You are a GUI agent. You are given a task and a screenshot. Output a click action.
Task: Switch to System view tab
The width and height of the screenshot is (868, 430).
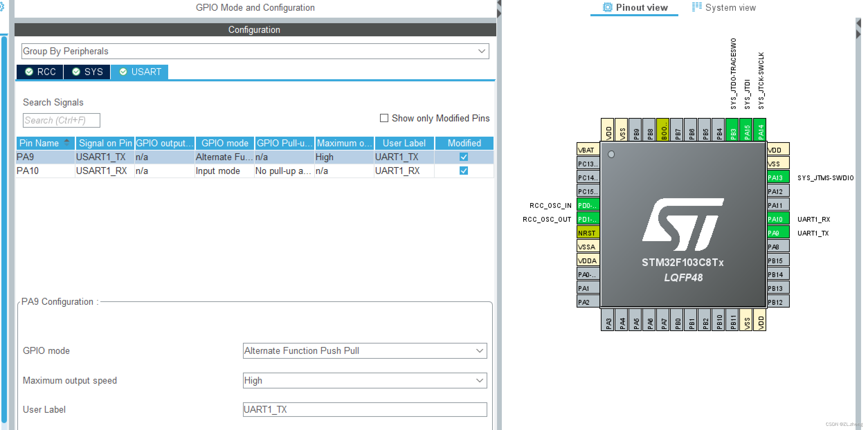pos(724,8)
